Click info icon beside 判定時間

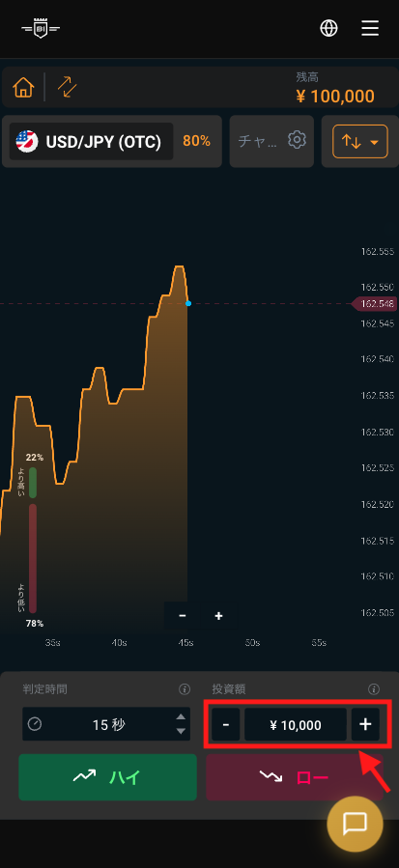(185, 689)
